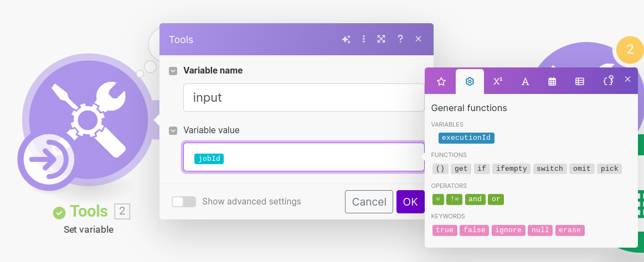Switch to the starred favorites tab
This screenshot has height=262, width=644.
point(441,82)
